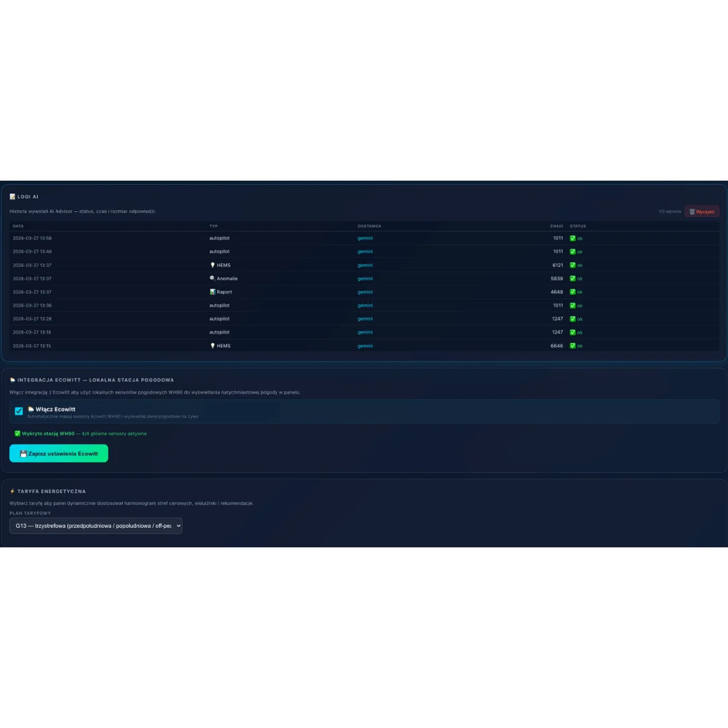
Task: Click the notepad icon beside Logi AI
Action: click(x=13, y=196)
